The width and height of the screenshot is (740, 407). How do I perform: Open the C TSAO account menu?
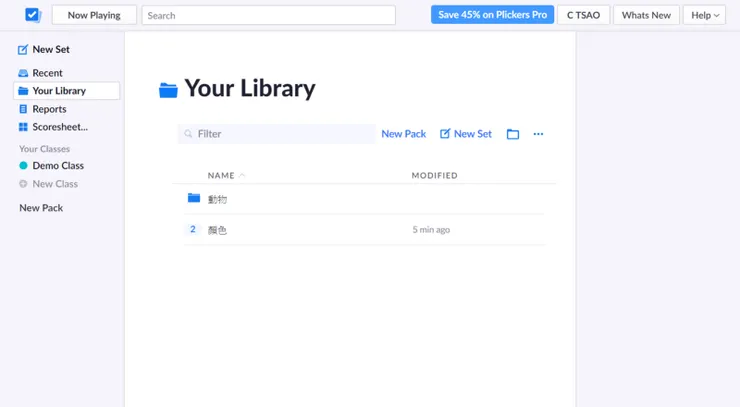tap(583, 15)
